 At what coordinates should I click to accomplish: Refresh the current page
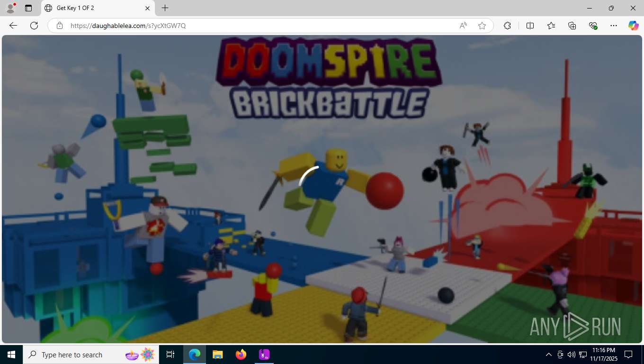(x=34, y=26)
